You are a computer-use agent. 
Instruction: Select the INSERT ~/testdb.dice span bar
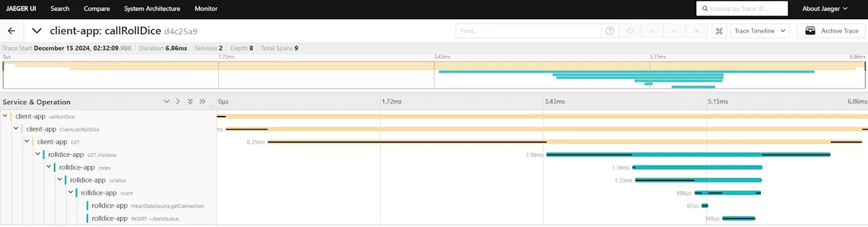click(x=739, y=218)
